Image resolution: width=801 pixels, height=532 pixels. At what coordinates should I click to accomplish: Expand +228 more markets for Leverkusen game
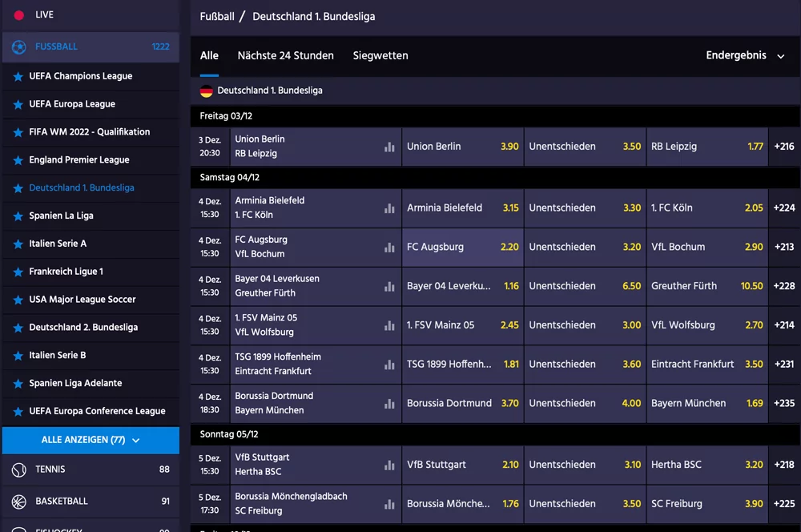coord(784,286)
